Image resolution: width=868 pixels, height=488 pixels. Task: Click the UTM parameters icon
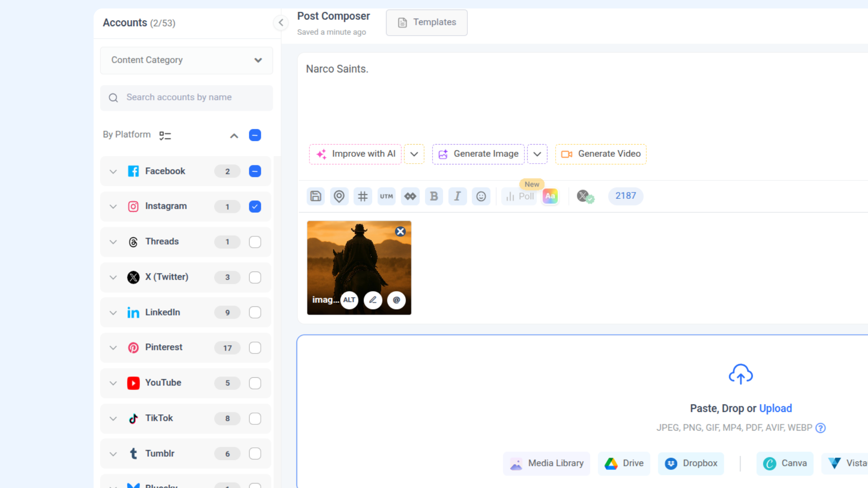[387, 196]
